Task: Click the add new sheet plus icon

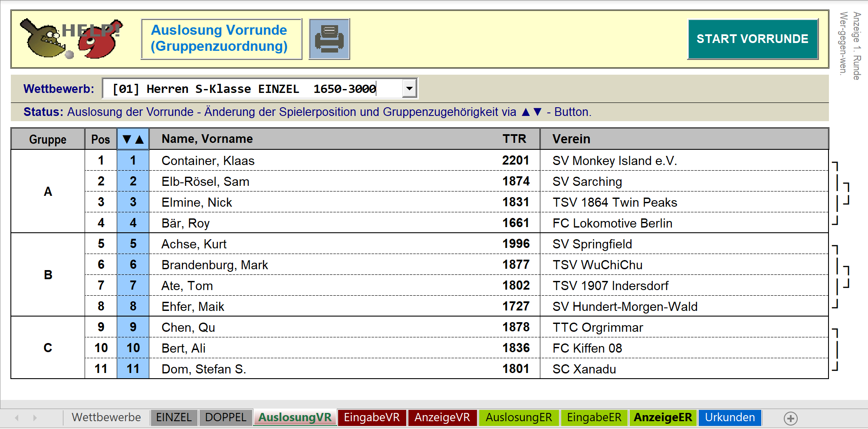Action: click(790, 418)
